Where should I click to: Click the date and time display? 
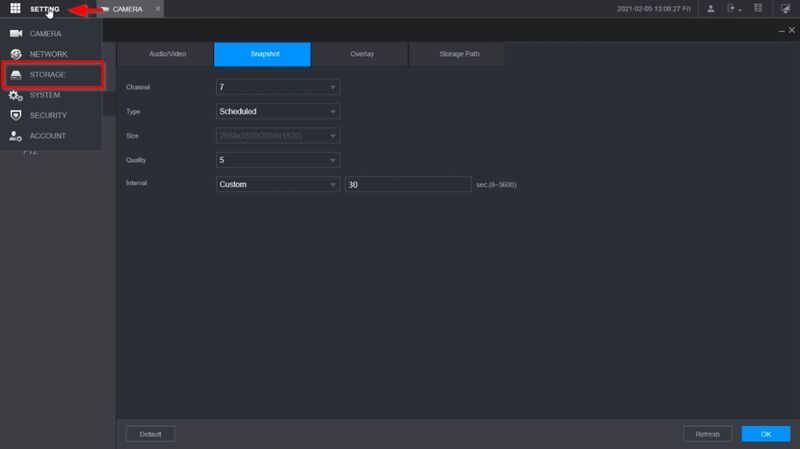pyautogui.click(x=654, y=9)
